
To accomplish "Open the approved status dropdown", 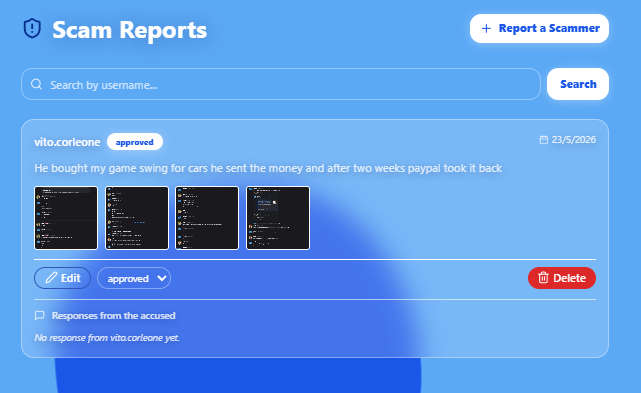I will click(x=134, y=278).
